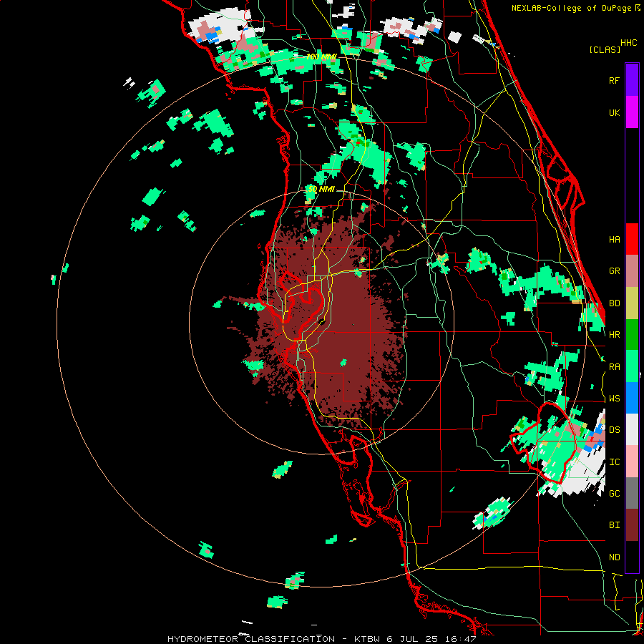Click the 'RA' legend label

click(x=614, y=367)
